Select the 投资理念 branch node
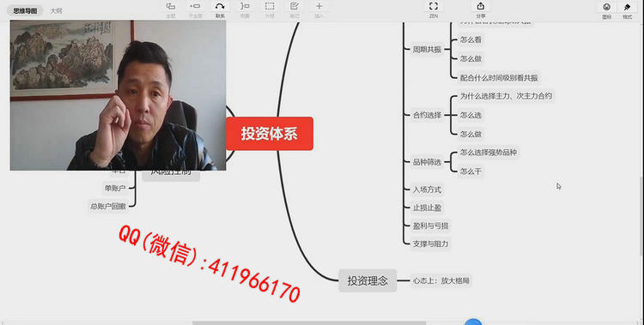This screenshot has height=325, width=644. pos(368,280)
